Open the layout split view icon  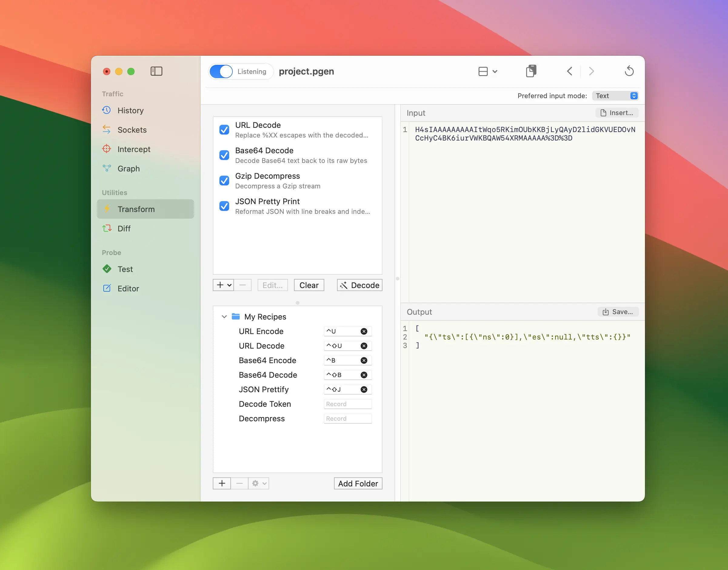click(483, 71)
